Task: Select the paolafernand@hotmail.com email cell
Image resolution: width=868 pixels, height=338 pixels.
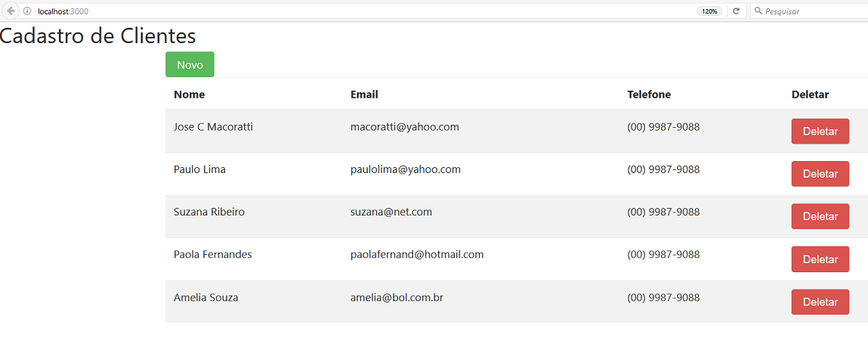Action: pos(417,254)
